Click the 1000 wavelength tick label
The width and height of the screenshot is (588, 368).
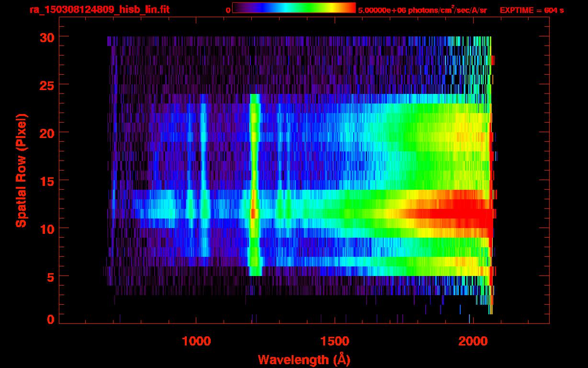pos(196,341)
